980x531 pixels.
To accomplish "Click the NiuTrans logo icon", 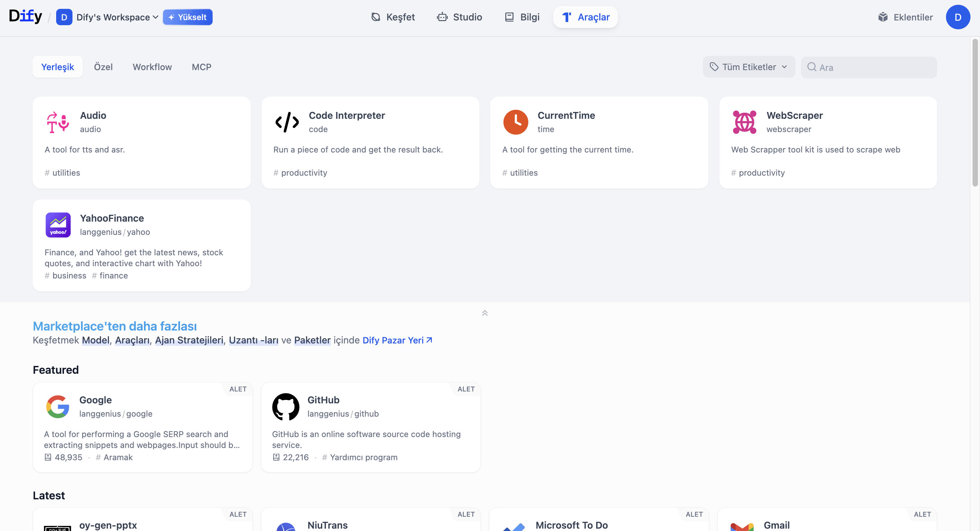I will click(286, 527).
